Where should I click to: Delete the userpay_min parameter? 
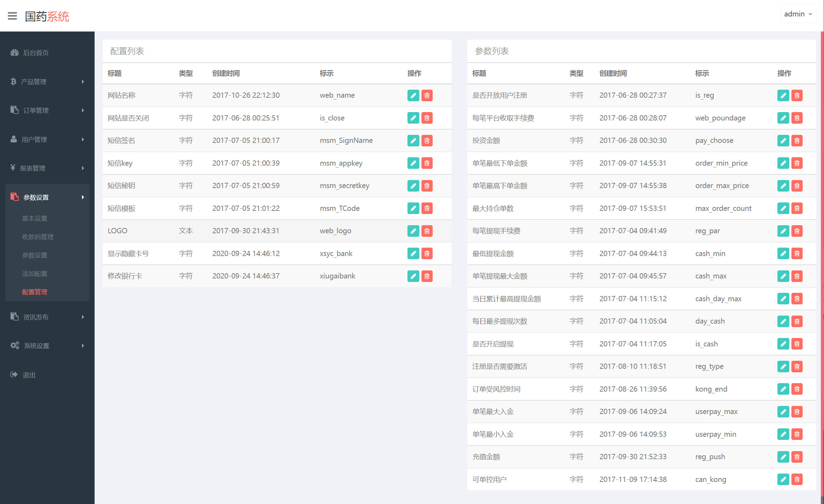pyautogui.click(x=797, y=434)
